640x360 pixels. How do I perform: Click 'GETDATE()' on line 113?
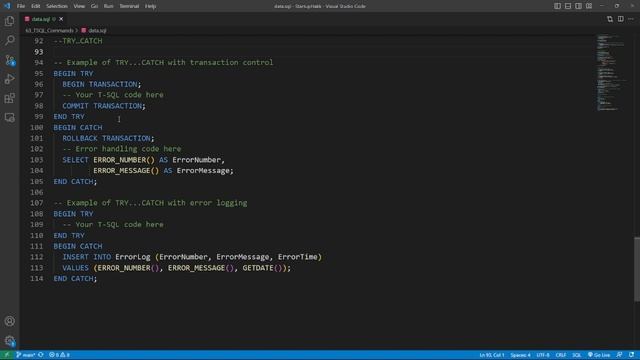coord(262,268)
